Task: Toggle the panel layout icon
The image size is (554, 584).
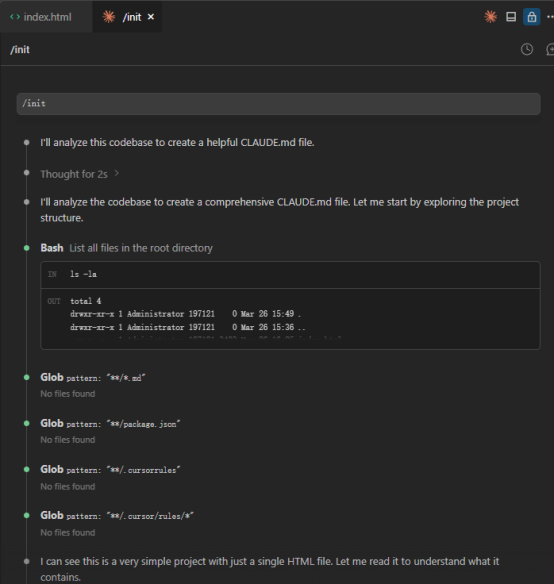Action: (511, 17)
